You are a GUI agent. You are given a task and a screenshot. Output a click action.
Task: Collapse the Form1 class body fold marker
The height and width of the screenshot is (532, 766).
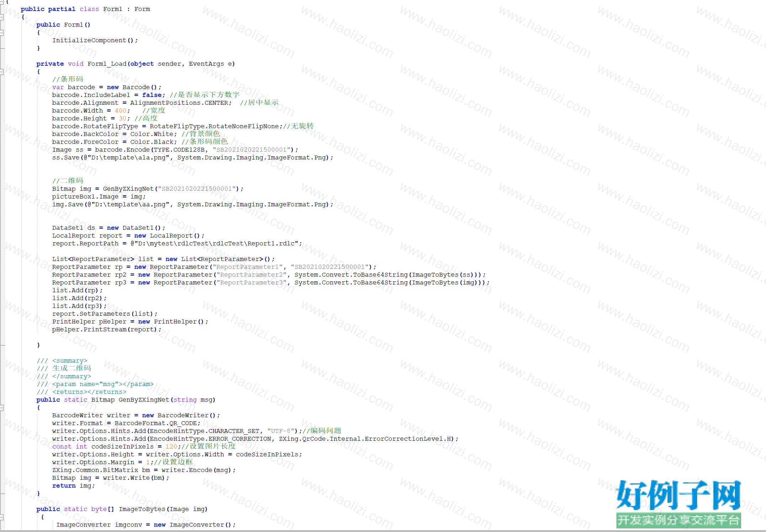point(2,17)
